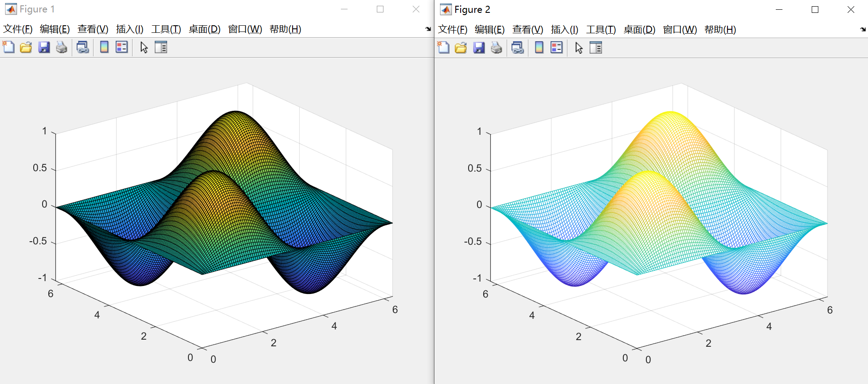868x384 pixels.
Task: Open 帮助(H) menu in Figure 2
Action: click(720, 30)
